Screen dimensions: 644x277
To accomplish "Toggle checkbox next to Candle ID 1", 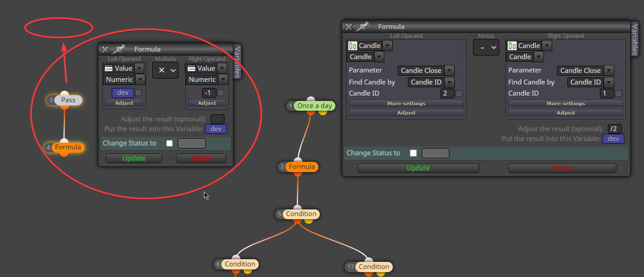I will click(x=618, y=93).
